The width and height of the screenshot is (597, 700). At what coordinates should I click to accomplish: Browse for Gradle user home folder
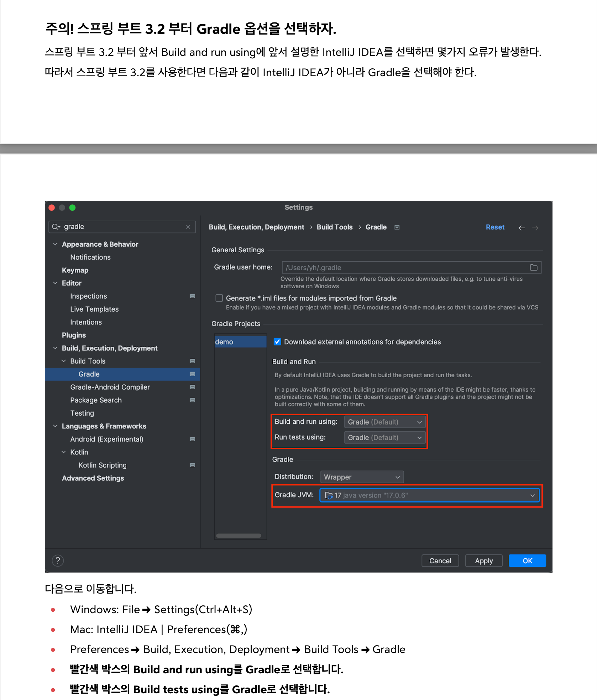[533, 268]
